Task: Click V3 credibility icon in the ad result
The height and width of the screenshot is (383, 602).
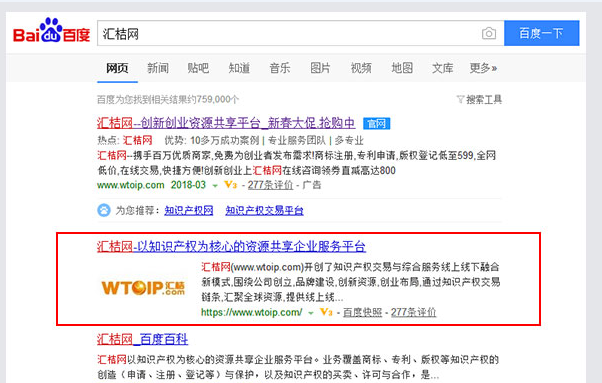Action: coord(230,185)
